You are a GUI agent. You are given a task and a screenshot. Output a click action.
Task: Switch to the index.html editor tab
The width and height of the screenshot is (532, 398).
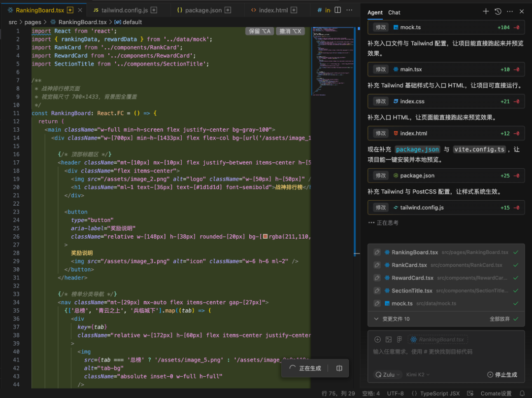273,10
